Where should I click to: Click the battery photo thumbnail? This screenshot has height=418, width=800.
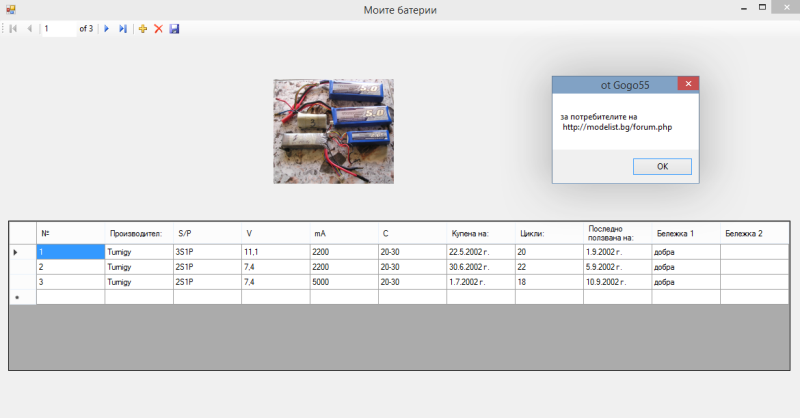point(333,131)
